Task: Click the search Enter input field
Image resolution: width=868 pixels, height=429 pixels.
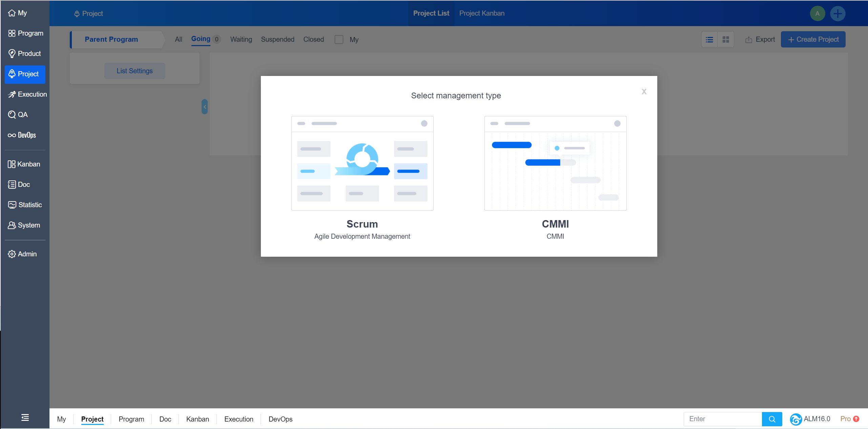Action: click(722, 419)
